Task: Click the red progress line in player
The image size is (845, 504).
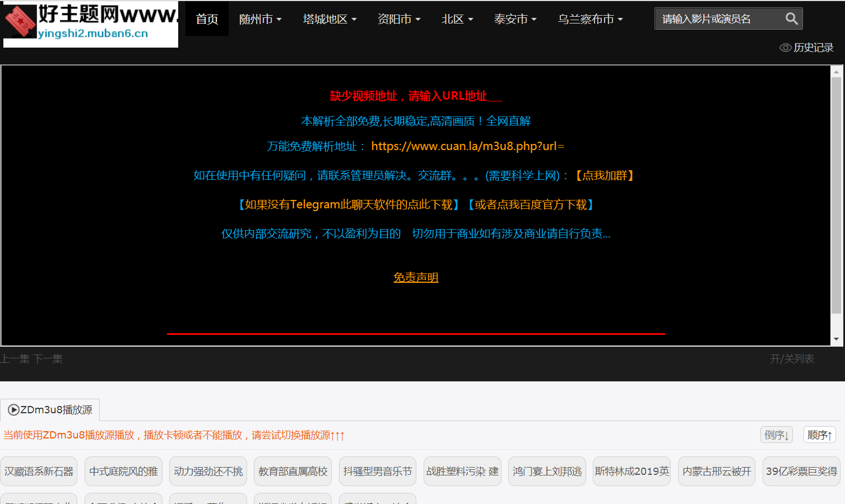Action: click(x=416, y=334)
